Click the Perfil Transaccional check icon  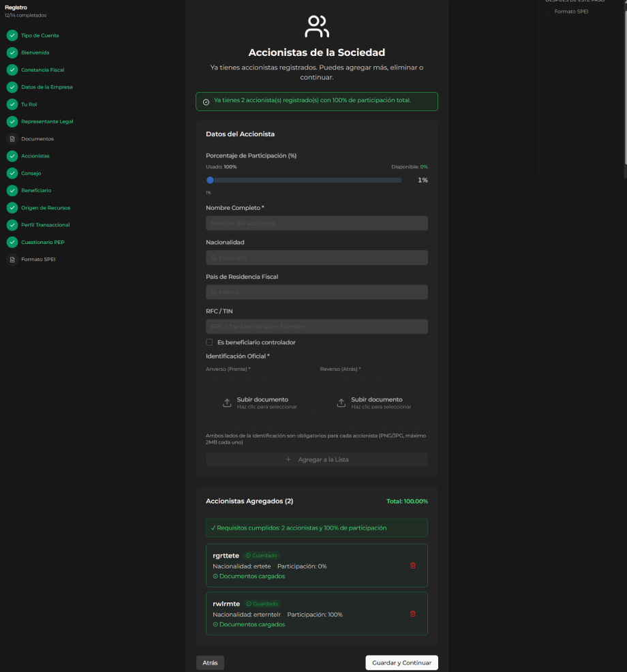pos(12,225)
